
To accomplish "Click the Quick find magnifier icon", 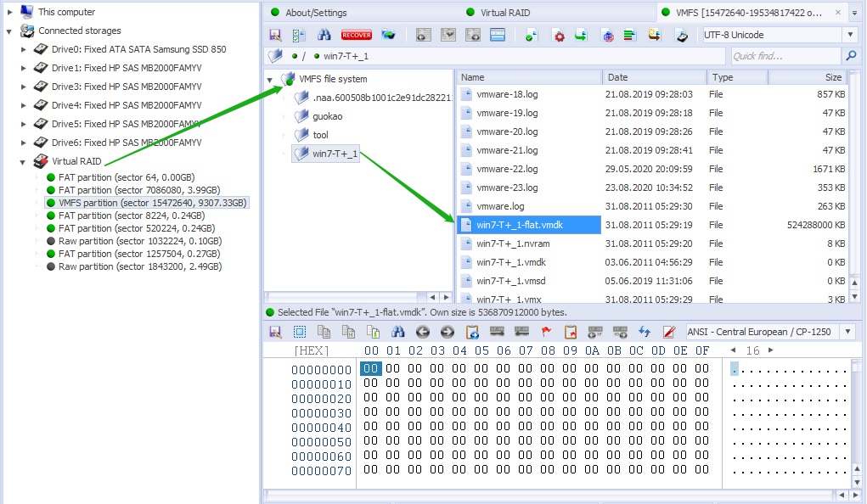I will pos(851,56).
